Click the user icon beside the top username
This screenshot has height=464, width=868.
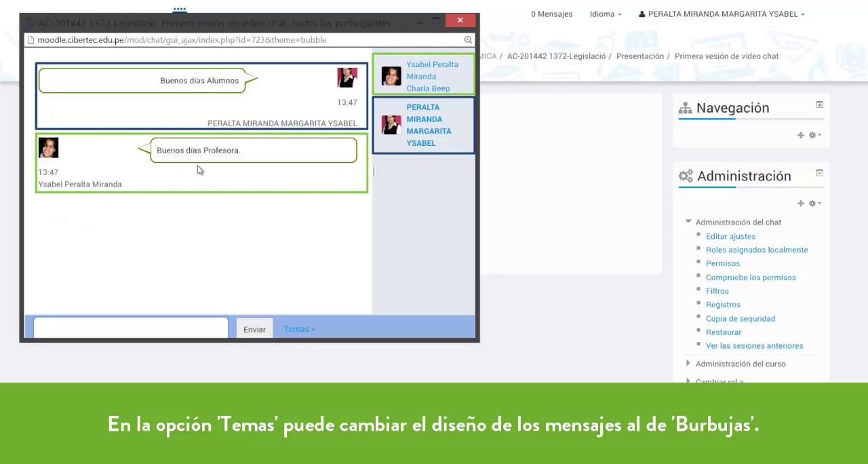click(642, 14)
